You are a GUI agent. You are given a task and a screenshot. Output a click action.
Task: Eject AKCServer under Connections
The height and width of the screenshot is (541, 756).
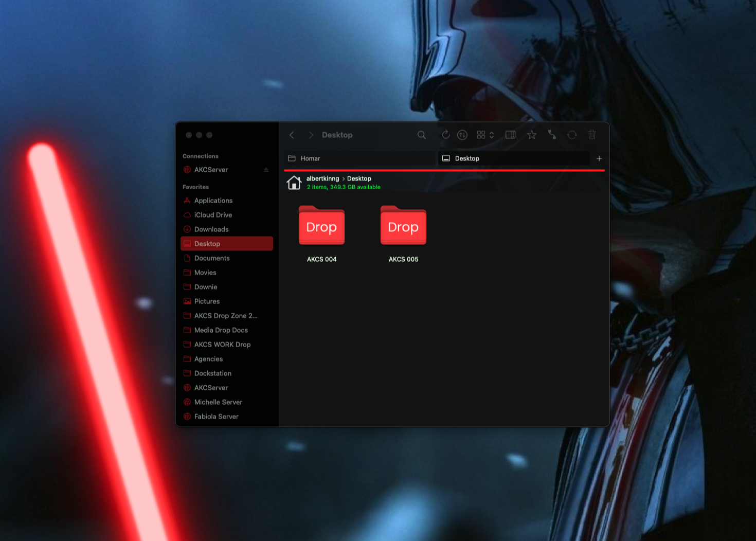click(x=266, y=170)
